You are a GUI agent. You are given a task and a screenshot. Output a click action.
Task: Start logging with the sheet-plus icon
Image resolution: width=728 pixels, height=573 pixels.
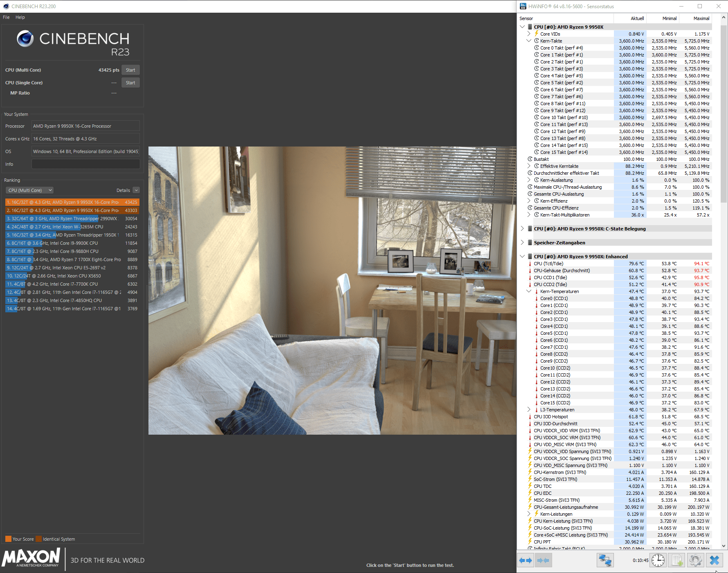[x=677, y=560]
